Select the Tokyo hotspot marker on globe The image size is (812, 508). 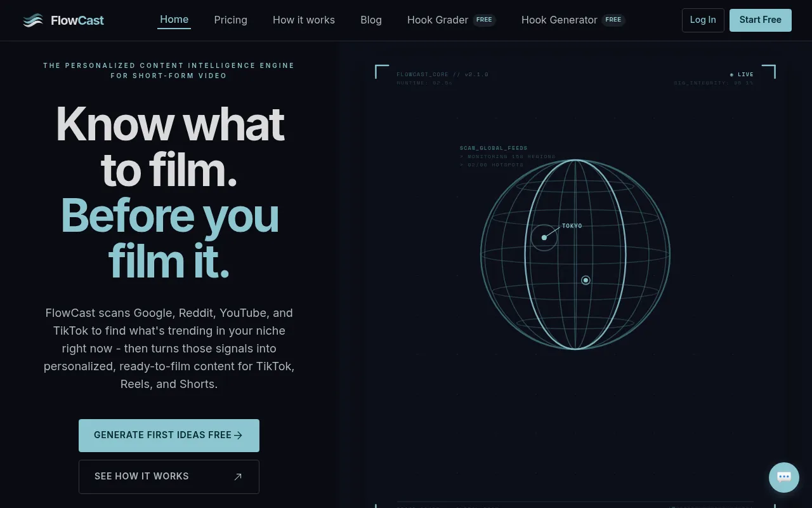click(x=544, y=237)
